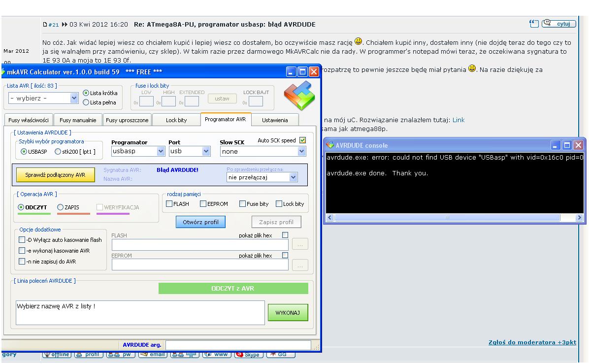
Task: Enable -e wykonaj kasowanie AVR
Action: [x=22, y=251]
